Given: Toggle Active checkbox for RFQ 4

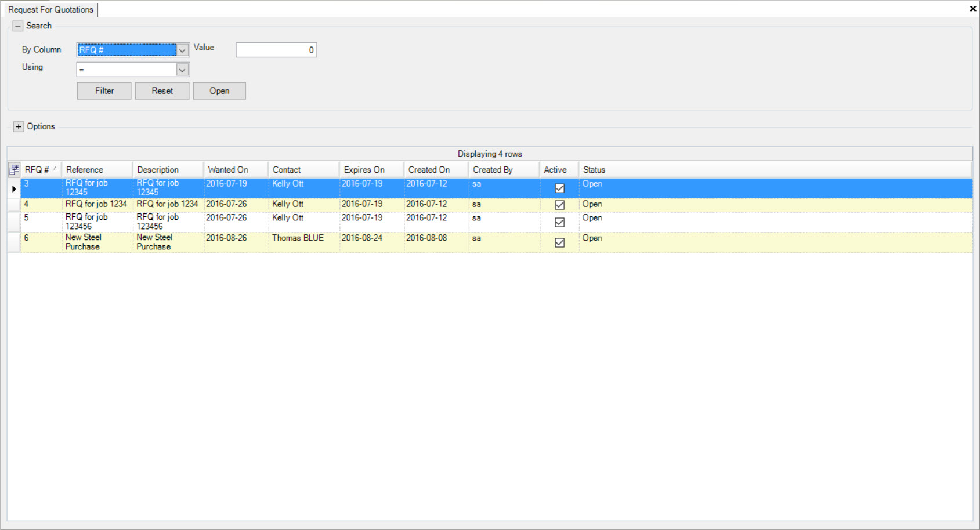Looking at the screenshot, I should pos(559,205).
